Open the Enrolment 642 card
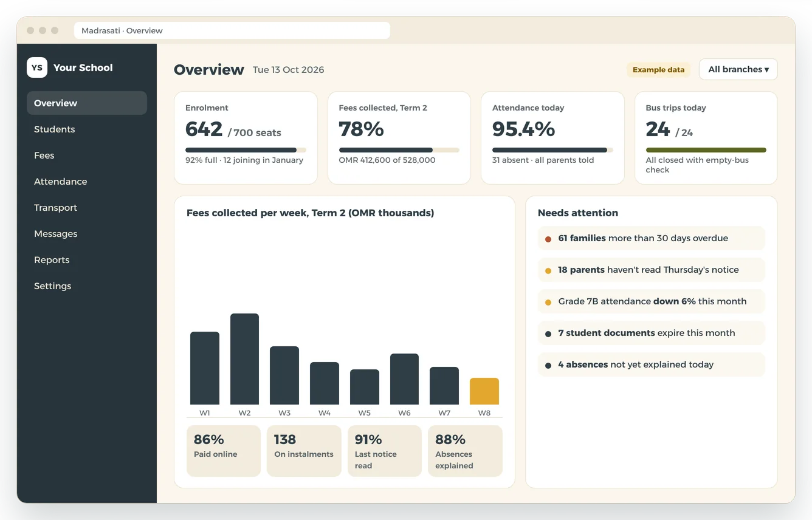This screenshot has height=520, width=812. (246, 138)
